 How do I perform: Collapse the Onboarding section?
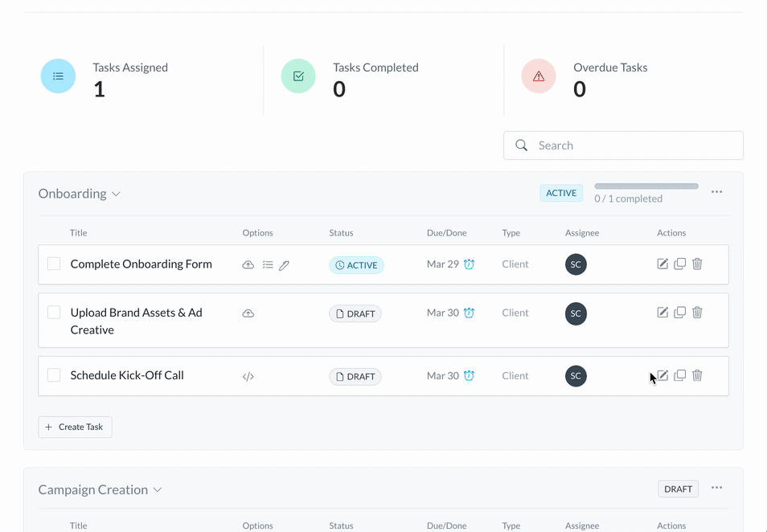(x=117, y=194)
